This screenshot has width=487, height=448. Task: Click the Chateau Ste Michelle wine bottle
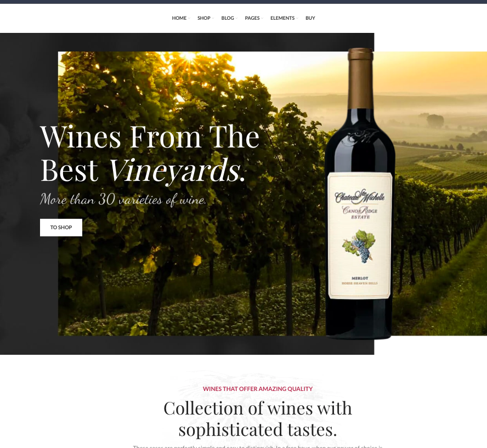pos(360,193)
